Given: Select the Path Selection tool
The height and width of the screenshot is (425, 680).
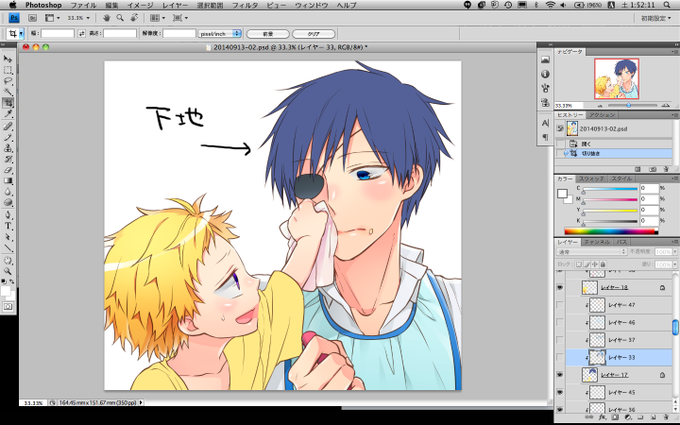Looking at the screenshot, I should (x=8, y=237).
